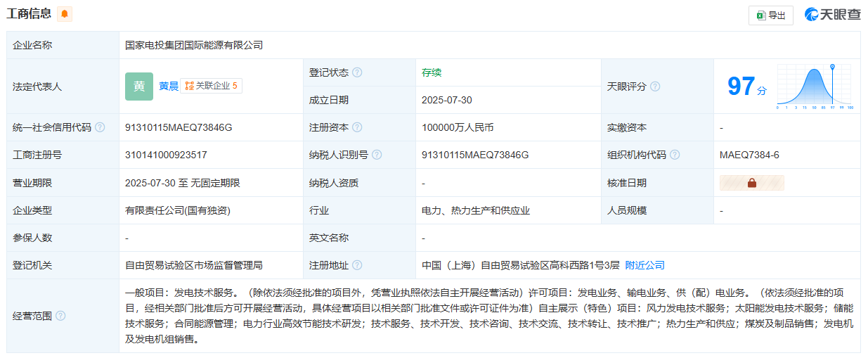Click the 纳税人资质 label
Screen dimensions: 868x358
point(334,183)
